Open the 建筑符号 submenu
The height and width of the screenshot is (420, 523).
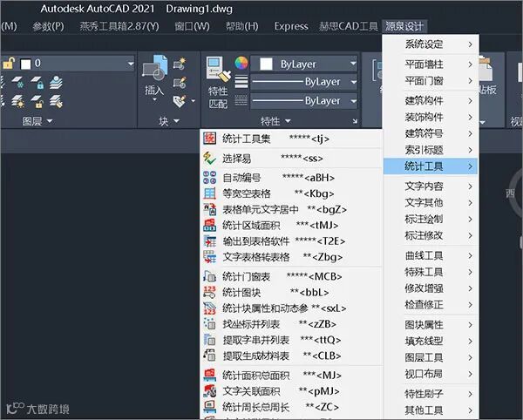tap(431, 133)
